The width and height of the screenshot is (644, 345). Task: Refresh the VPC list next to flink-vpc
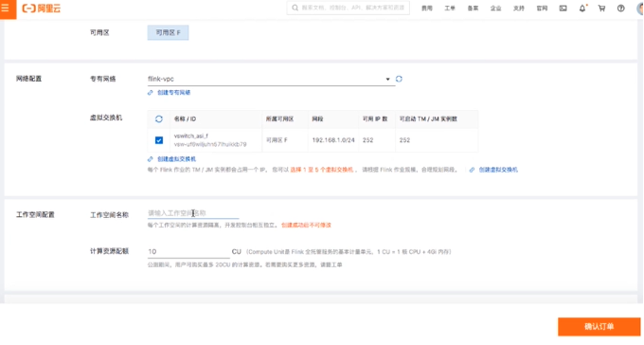[399, 79]
